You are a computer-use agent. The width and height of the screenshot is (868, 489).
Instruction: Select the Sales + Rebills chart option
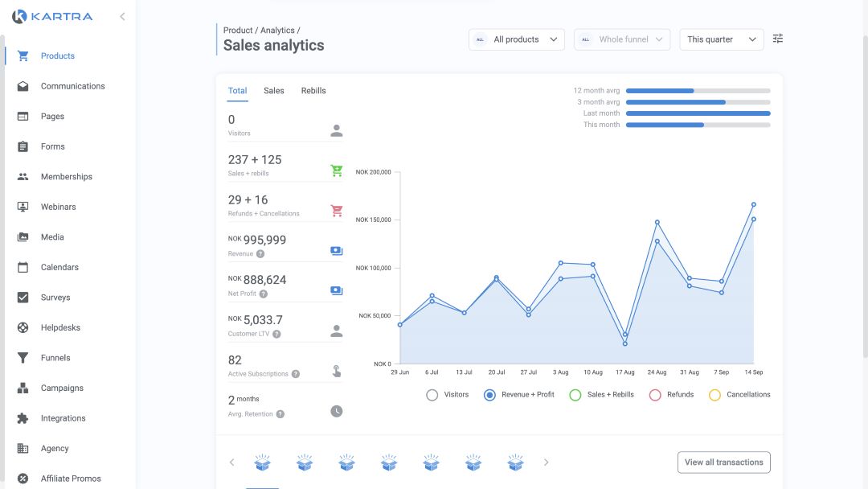coord(575,395)
